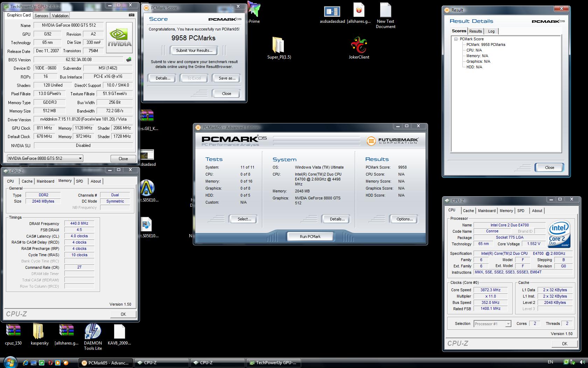The image size is (588, 368).
Task: Switch to Results tab in Result Details
Action: [476, 31]
